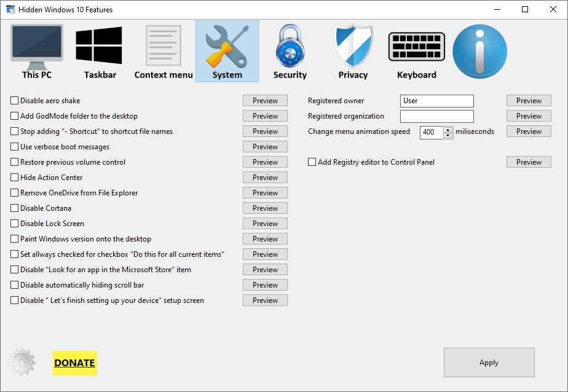
Task: Preview the Hide Action Center option
Action: tap(265, 178)
